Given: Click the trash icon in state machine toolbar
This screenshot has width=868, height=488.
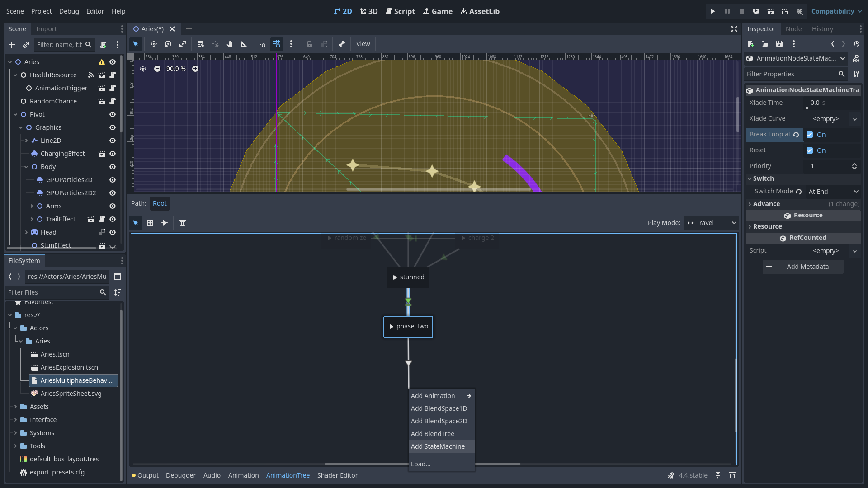Looking at the screenshot, I should coord(183,223).
